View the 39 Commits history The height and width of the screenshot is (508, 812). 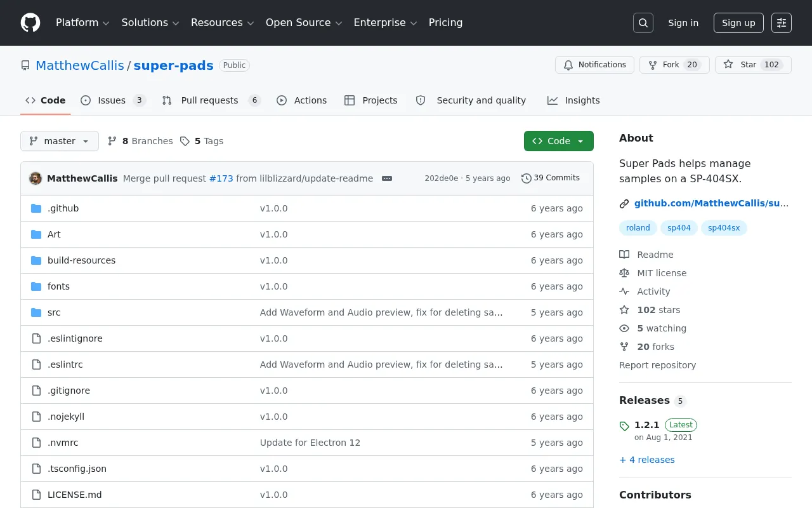550,178
